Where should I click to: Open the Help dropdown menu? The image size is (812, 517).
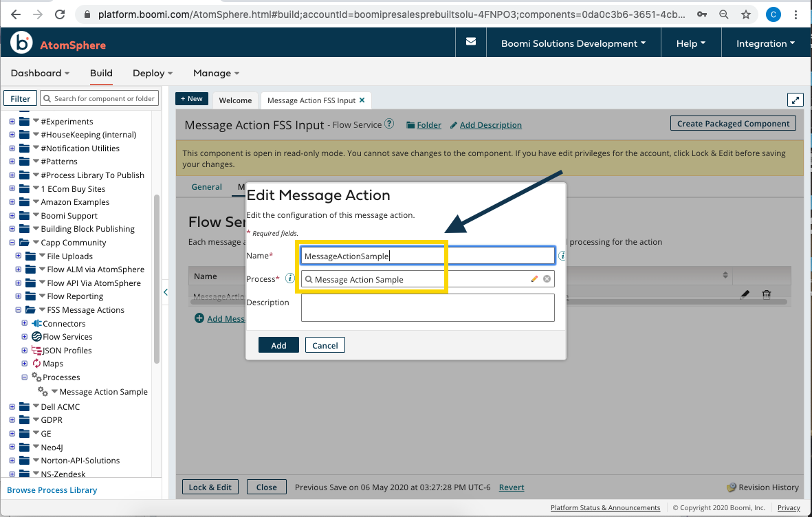(x=691, y=43)
